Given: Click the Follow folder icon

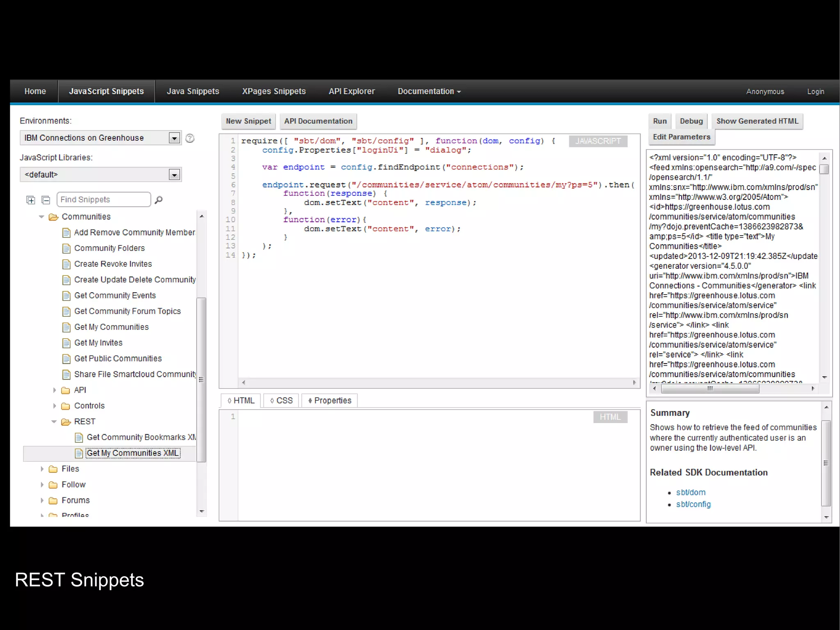Looking at the screenshot, I should [53, 485].
